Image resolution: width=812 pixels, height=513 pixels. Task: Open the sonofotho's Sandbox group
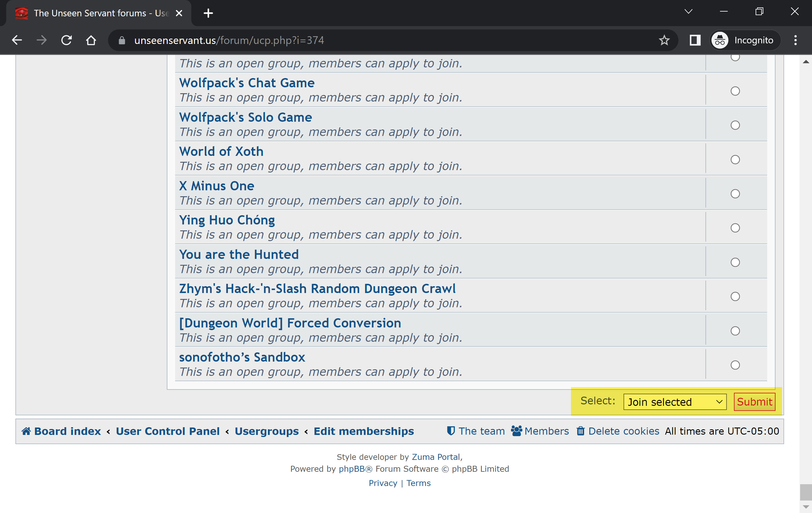(242, 357)
